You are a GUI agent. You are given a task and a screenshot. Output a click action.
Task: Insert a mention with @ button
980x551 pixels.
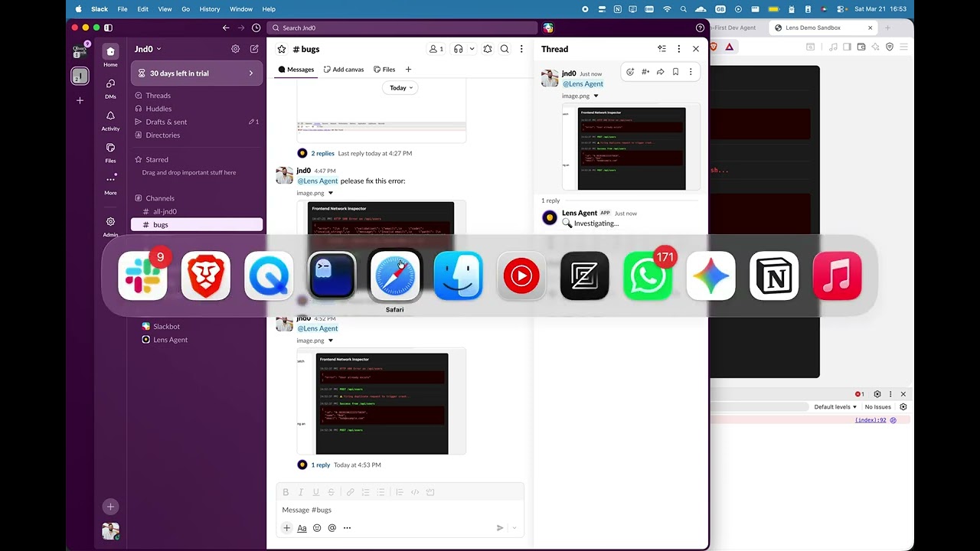[x=332, y=528]
